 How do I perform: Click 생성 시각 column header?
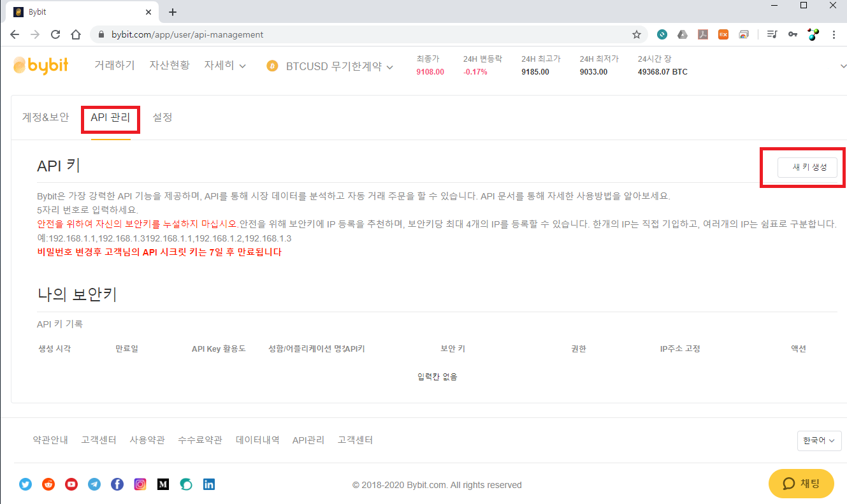(x=55, y=349)
